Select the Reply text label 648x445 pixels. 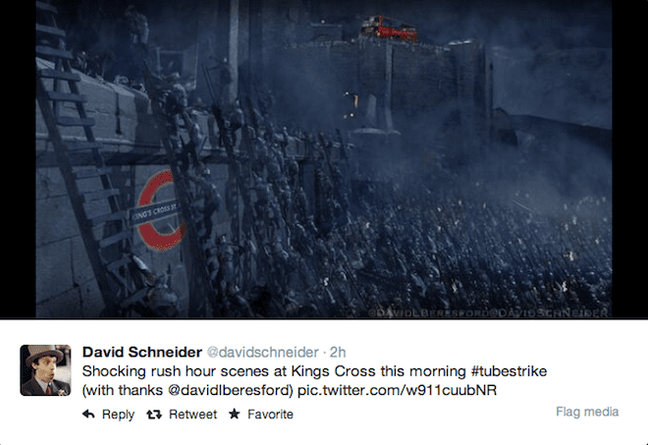[x=118, y=414]
